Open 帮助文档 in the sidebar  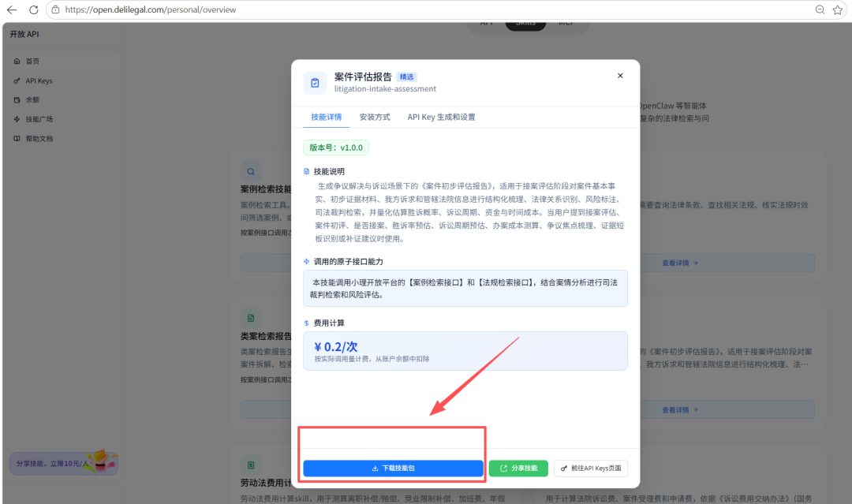tap(65, 139)
